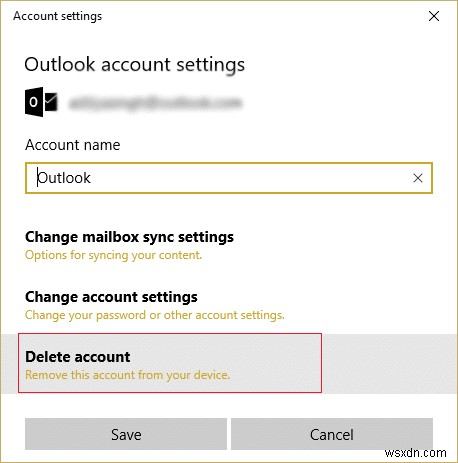The height and width of the screenshot is (463, 458).
Task: Click the 'Account settings' window title
Action: click(x=58, y=16)
